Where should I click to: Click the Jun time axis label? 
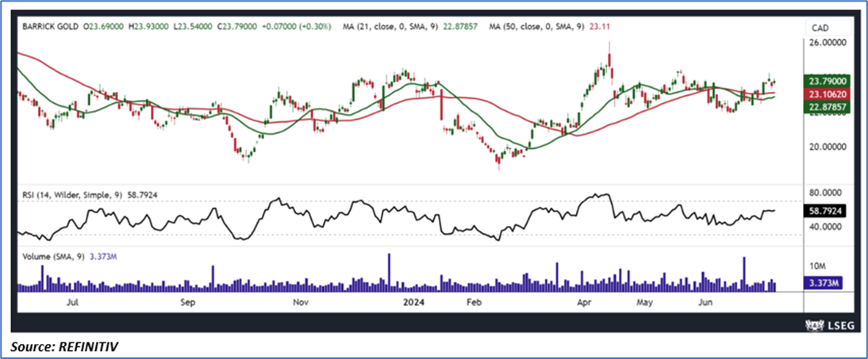705,303
